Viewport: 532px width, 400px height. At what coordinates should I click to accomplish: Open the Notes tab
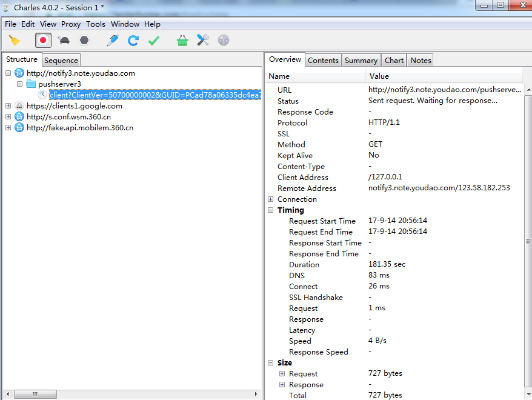[x=421, y=61]
